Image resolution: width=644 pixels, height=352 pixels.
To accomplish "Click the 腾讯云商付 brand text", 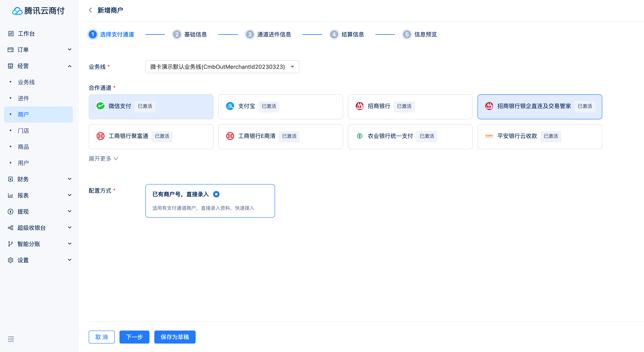I will pyautogui.click(x=45, y=11).
